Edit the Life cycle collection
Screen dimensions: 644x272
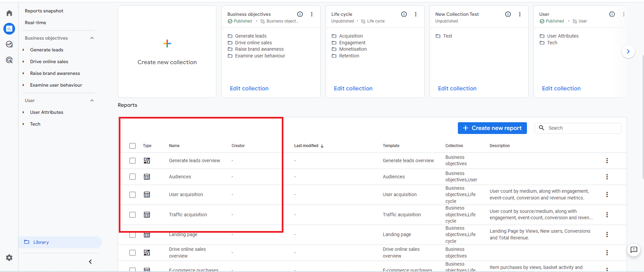coord(353,88)
